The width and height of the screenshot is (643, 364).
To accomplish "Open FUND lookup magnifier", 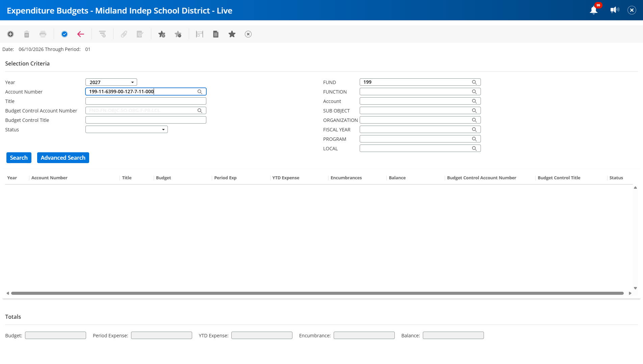I will [x=474, y=82].
